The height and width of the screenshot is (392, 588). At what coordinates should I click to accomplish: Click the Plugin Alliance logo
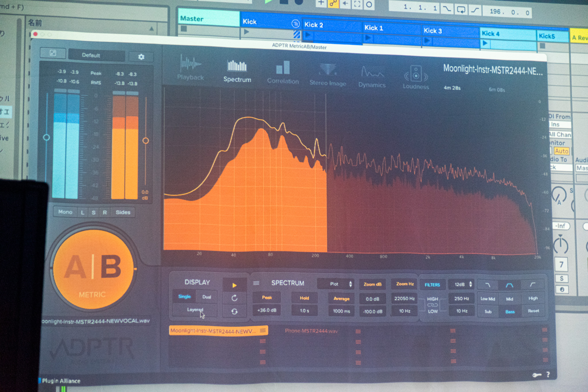click(59, 381)
